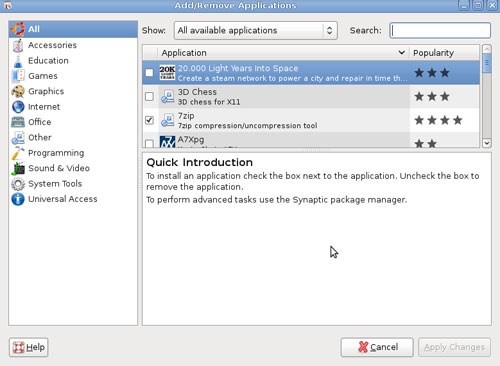Click the Accessories category icon
This screenshot has width=500, height=366.
18,45
